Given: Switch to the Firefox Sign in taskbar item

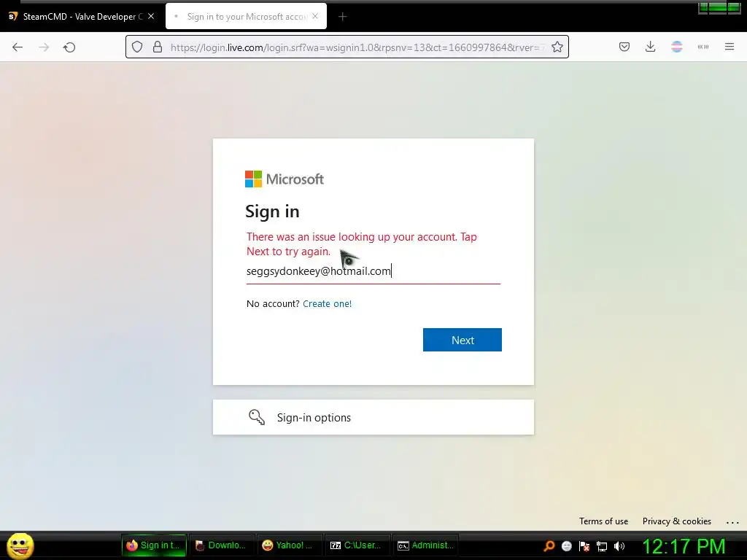Looking at the screenshot, I should click(x=154, y=545).
